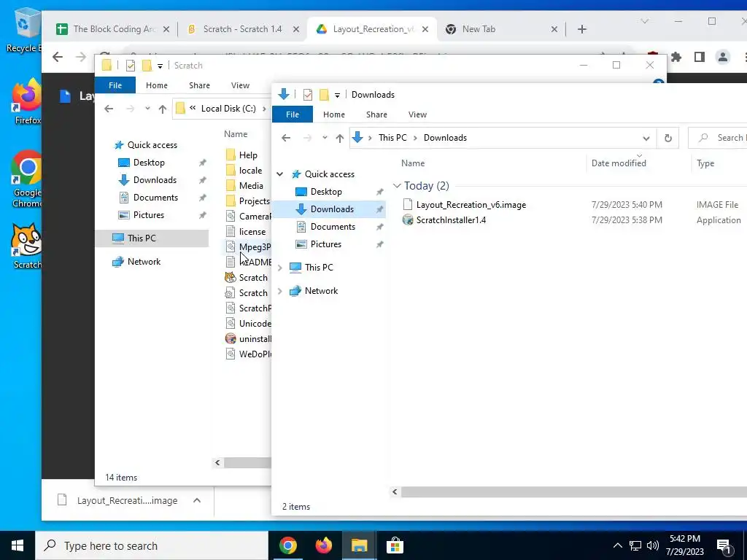747x560 pixels.
Task: Refresh the Downloads folder view
Action: pos(668,138)
